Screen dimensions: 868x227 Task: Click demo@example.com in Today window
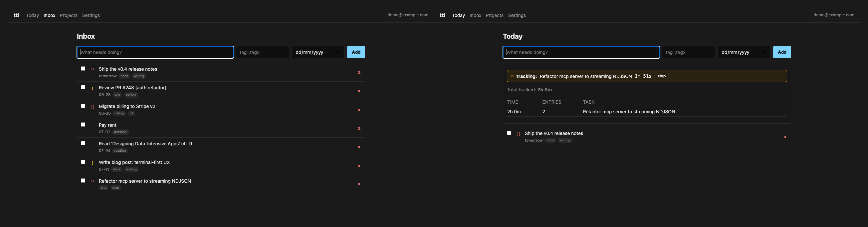click(x=834, y=15)
